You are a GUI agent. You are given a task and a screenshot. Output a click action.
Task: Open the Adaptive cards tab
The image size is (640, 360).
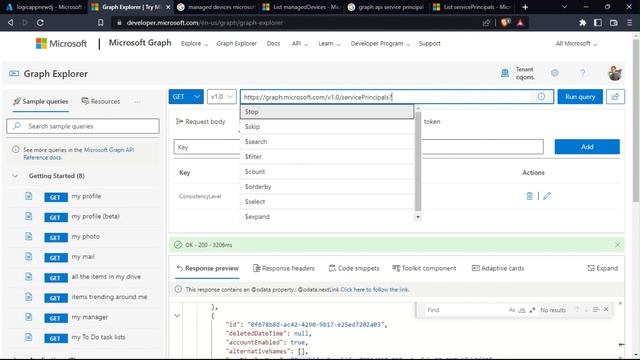coord(498,268)
